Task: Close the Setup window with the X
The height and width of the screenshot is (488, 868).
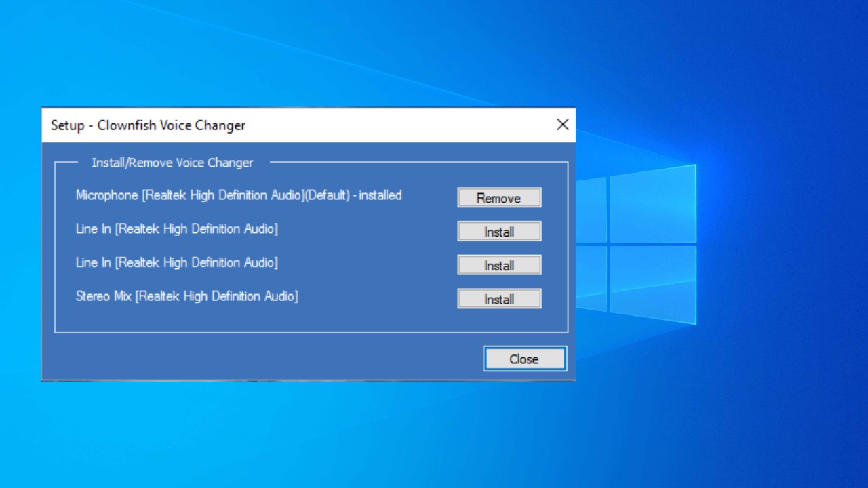Action: pyautogui.click(x=562, y=125)
